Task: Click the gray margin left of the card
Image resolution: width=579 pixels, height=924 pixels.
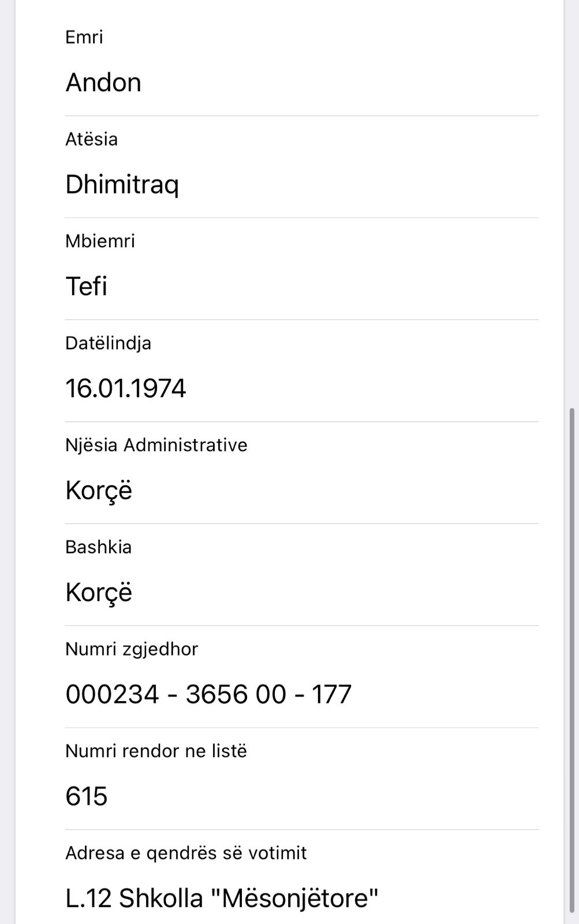Action: pyautogui.click(x=8, y=462)
